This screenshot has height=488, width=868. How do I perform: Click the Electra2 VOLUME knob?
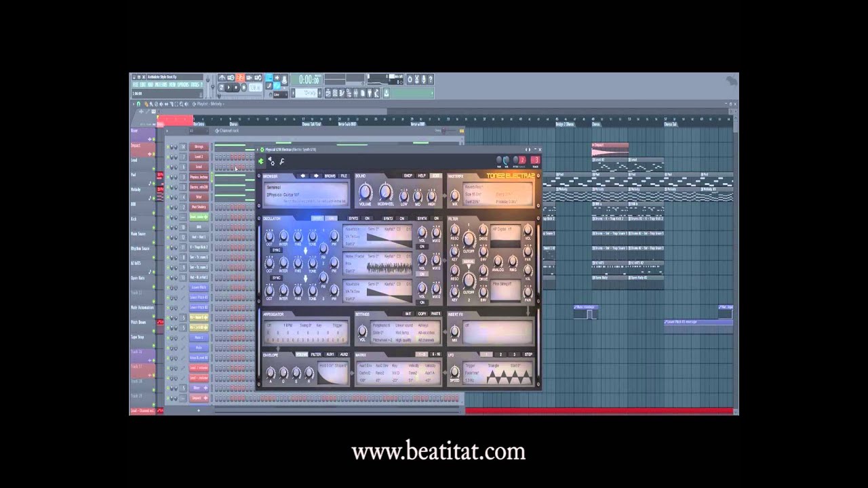(x=366, y=192)
